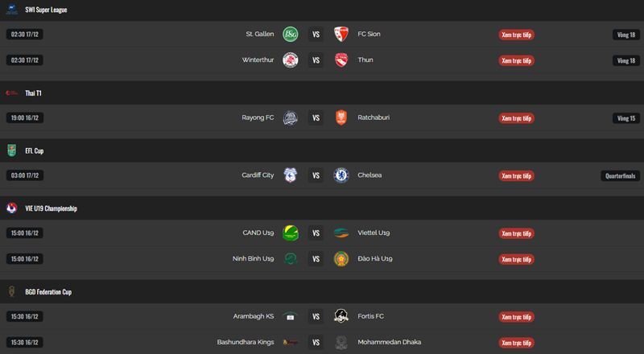Click the Cardiff City bluebird logo
Screen dimensions: 644x354
(x=291, y=175)
